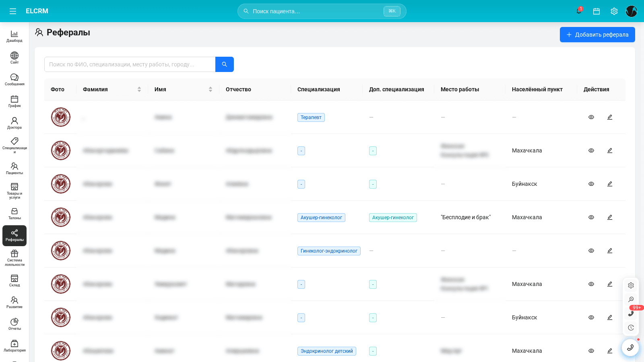Click the blue Акушер-гинеколог specialization tag

coord(321,218)
